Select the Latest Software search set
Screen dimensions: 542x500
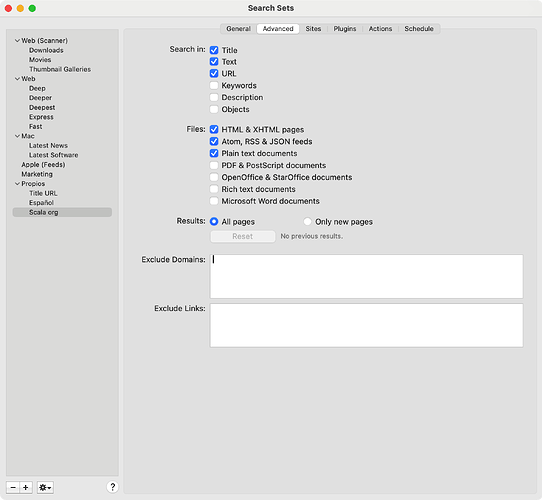tap(54, 155)
